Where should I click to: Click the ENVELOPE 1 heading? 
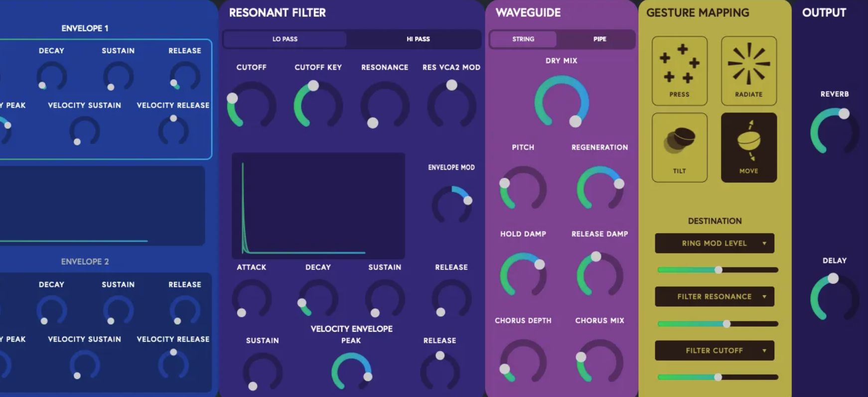tap(85, 28)
